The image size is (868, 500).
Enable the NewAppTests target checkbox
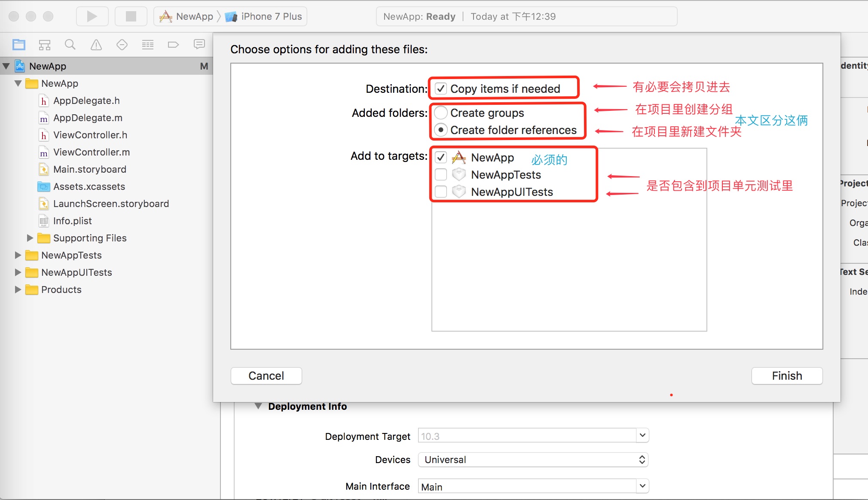[441, 174]
